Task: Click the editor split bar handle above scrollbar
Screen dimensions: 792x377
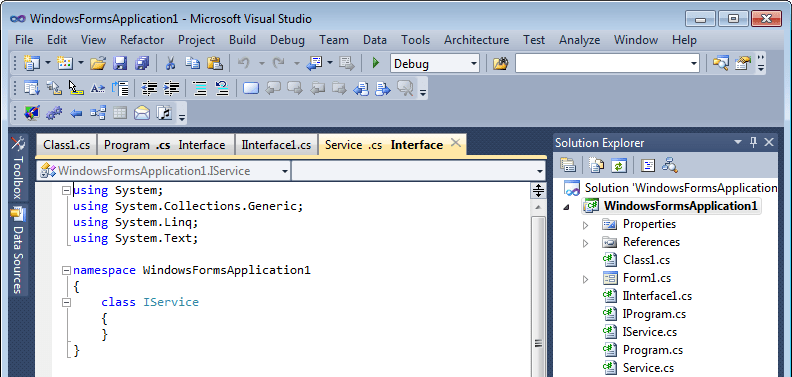Action: tap(538, 191)
